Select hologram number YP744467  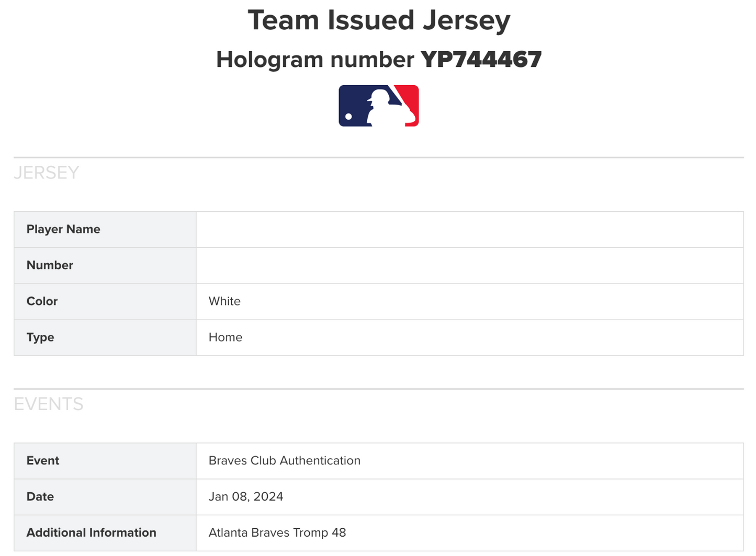[481, 60]
